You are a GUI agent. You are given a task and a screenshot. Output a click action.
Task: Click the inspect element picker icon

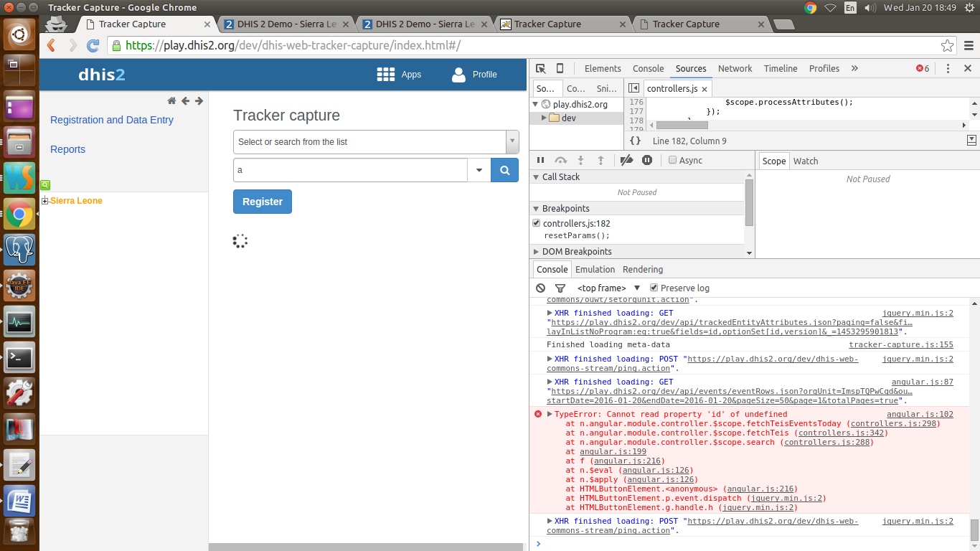coord(541,69)
